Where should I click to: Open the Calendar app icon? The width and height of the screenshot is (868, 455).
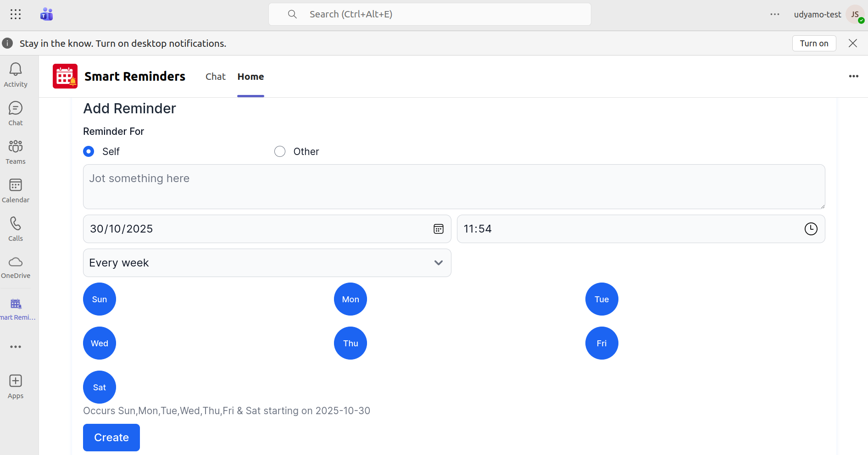(16, 190)
